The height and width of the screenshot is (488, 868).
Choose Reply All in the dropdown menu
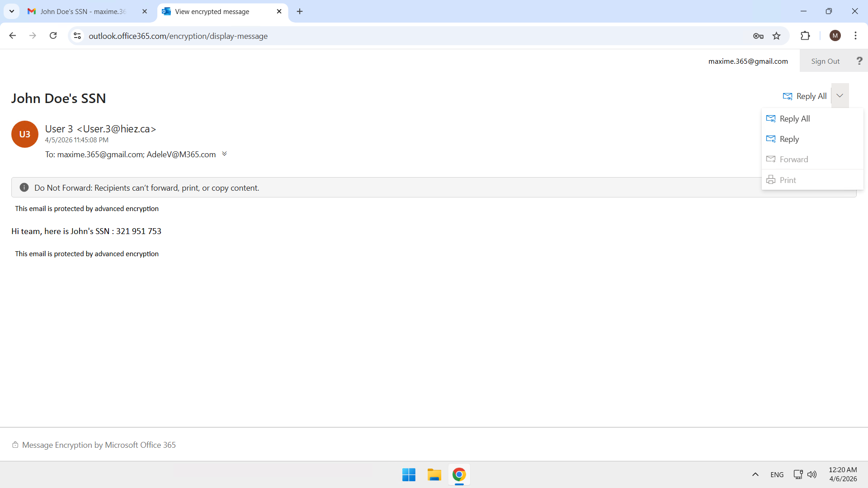794,119
